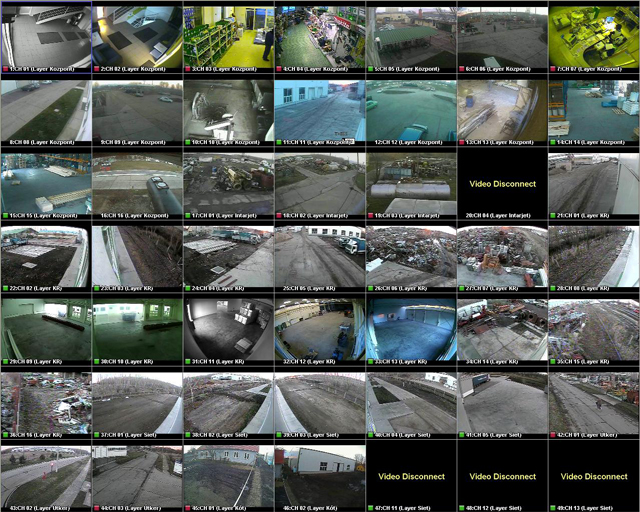Click the green status indicator of camera 29
Image resolution: width=640 pixels, height=512 pixels.
tap(5, 361)
